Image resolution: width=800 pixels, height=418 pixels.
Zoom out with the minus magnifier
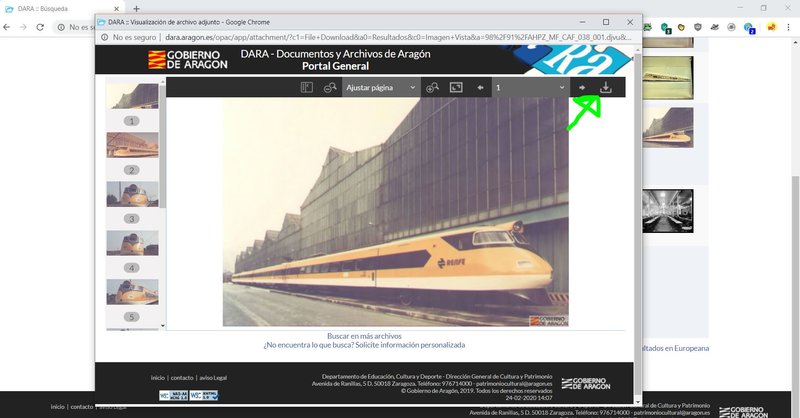pos(330,87)
